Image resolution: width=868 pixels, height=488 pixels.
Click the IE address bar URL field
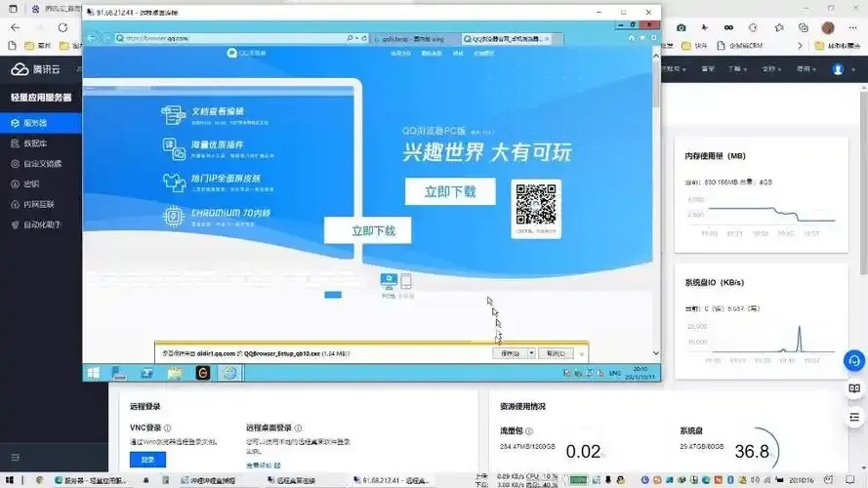click(x=231, y=38)
